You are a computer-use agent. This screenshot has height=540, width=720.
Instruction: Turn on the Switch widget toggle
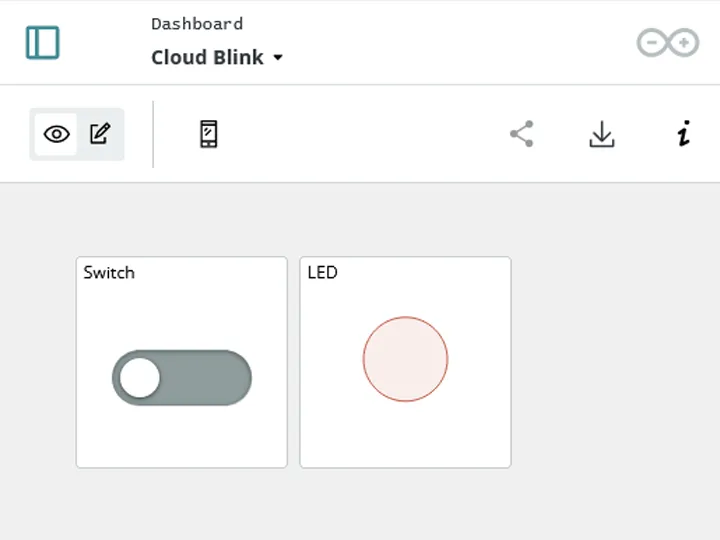182,378
